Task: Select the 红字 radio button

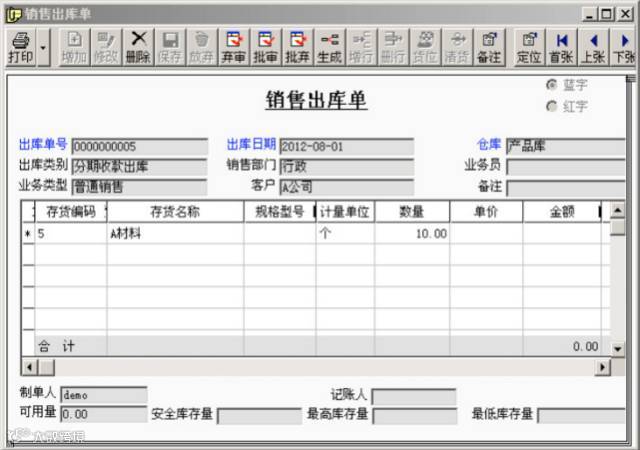Action: [x=552, y=106]
